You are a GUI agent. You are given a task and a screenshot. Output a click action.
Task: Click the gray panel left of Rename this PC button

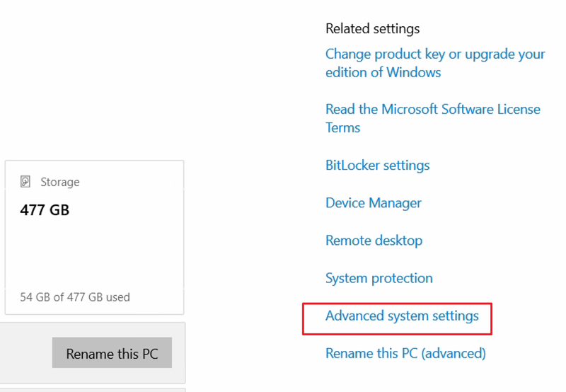(26, 353)
